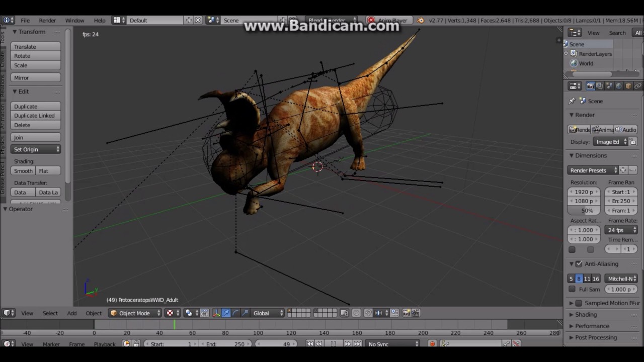Screen dimensions: 644x362
Task: Select the World properties globe tab
Action: 619,86
